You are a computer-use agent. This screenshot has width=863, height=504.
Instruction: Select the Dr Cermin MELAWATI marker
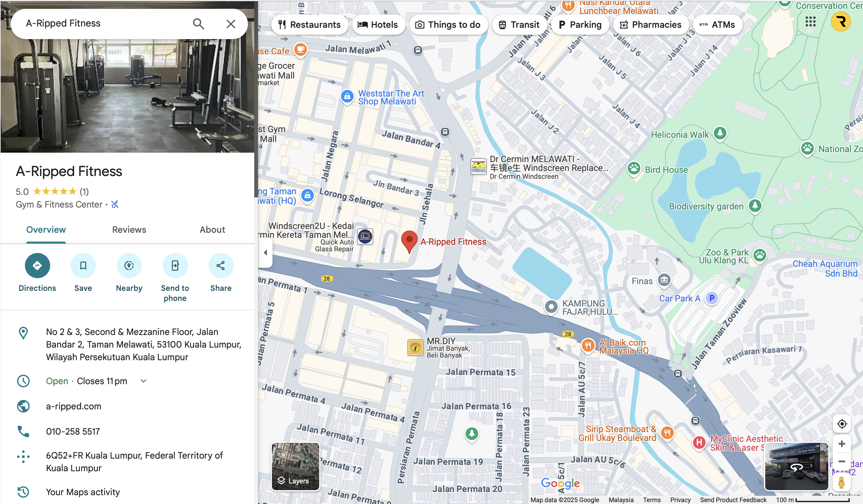[x=478, y=167]
